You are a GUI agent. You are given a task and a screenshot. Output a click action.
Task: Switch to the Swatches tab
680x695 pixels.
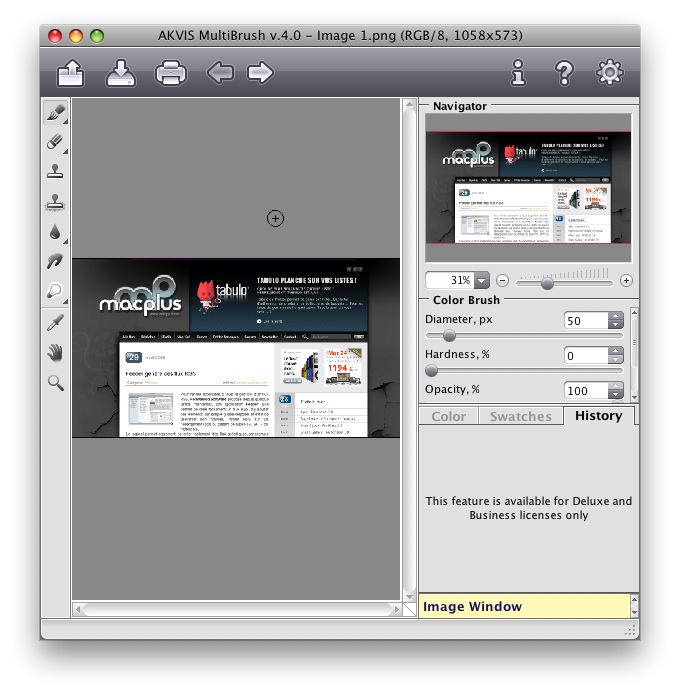point(520,416)
